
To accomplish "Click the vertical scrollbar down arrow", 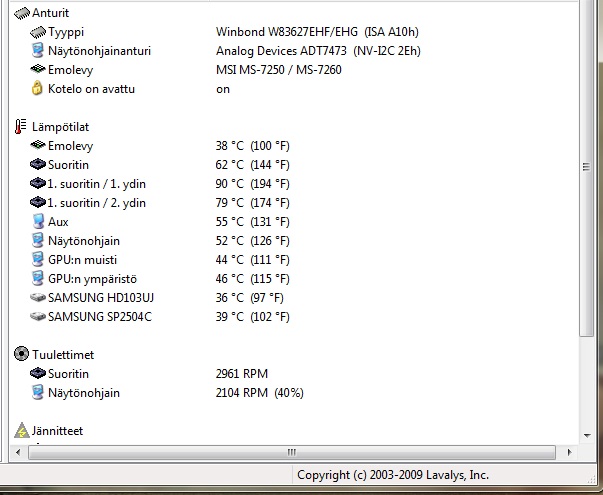I will point(587,435).
